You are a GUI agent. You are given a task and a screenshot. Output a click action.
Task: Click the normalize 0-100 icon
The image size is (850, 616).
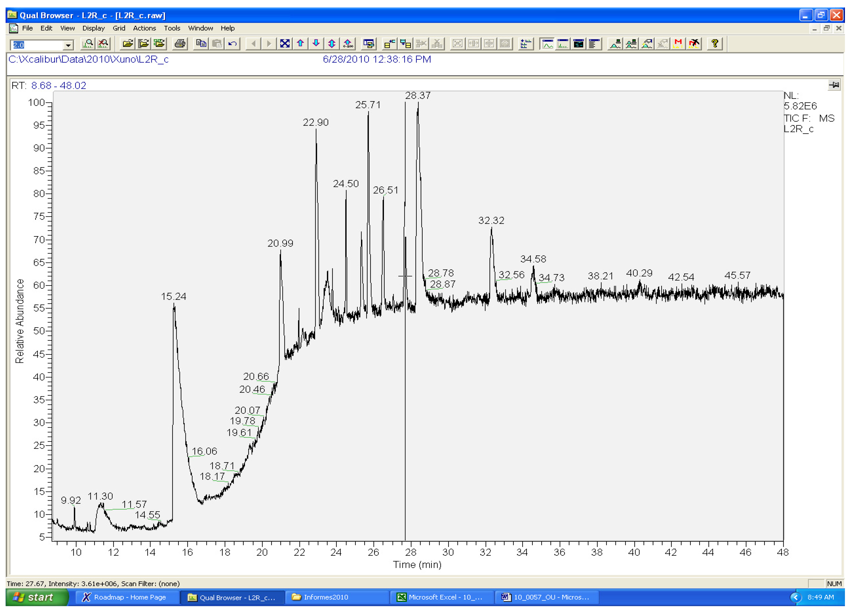click(348, 44)
